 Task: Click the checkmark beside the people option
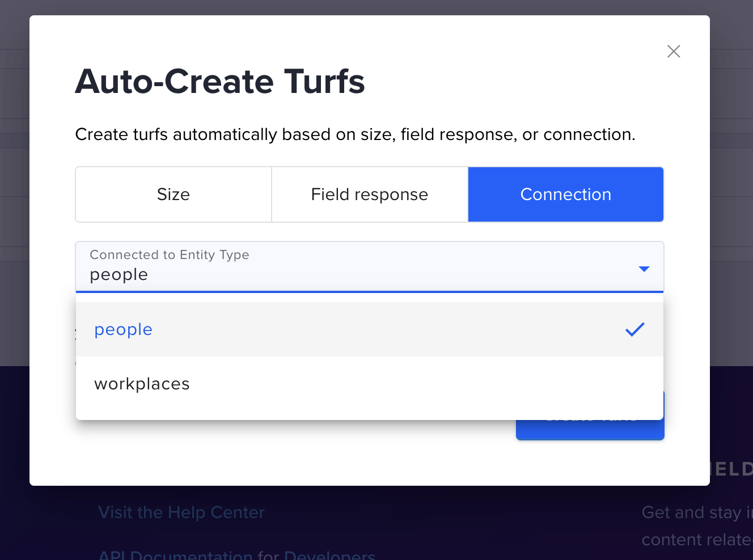pos(634,329)
